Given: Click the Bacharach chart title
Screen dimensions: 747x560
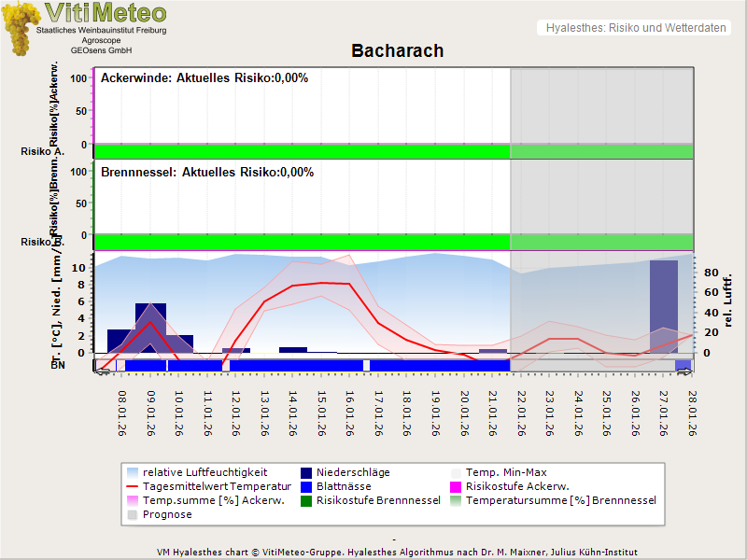Looking at the screenshot, I should tap(397, 50).
